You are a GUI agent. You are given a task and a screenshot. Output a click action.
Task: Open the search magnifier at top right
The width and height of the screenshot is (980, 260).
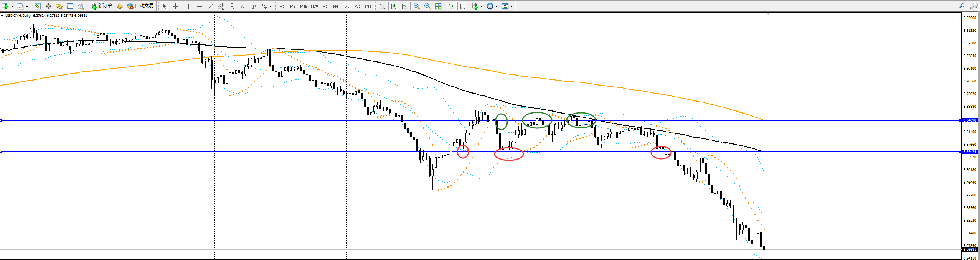coord(962,6)
